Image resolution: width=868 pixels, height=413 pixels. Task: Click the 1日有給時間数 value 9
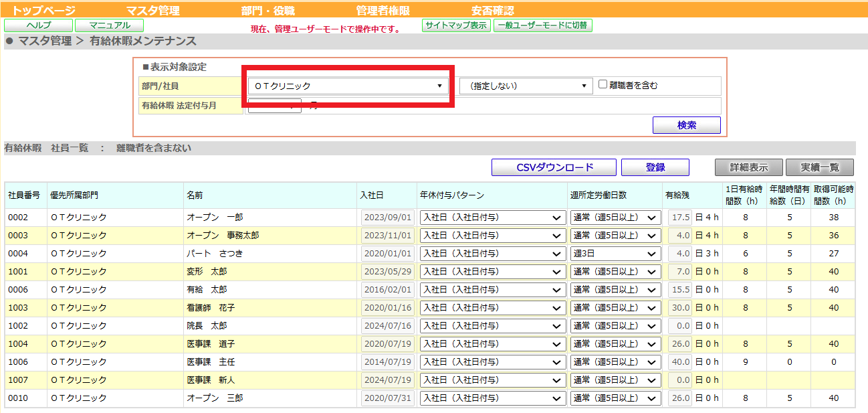745,362
